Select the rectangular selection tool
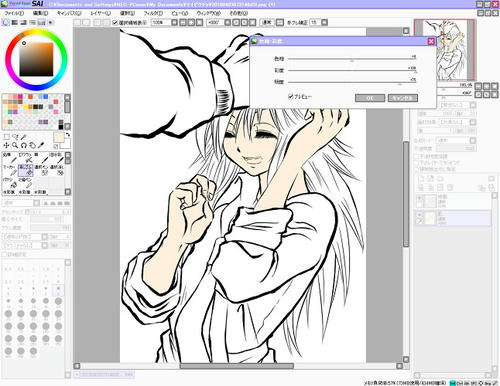Viewport: 500px width, 386px height. (x=6, y=137)
